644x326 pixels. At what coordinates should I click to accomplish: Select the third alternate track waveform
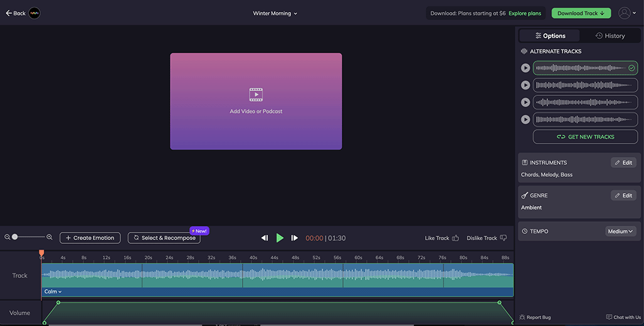tap(585, 102)
